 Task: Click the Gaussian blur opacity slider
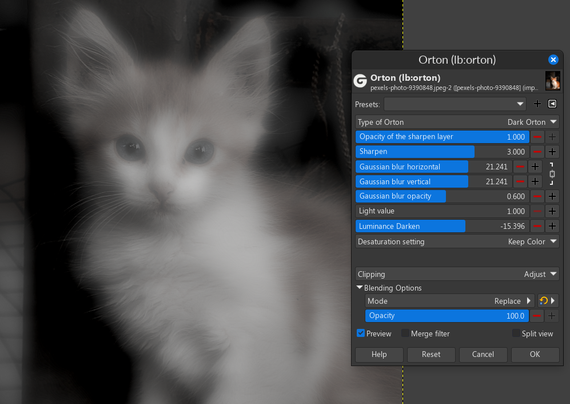(x=442, y=196)
